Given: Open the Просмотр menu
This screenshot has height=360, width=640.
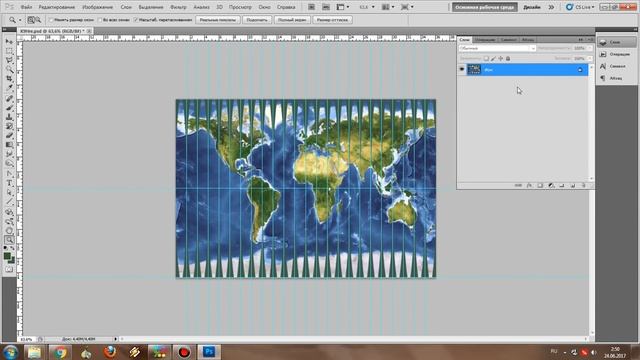Looking at the screenshot, I should coord(240,7).
